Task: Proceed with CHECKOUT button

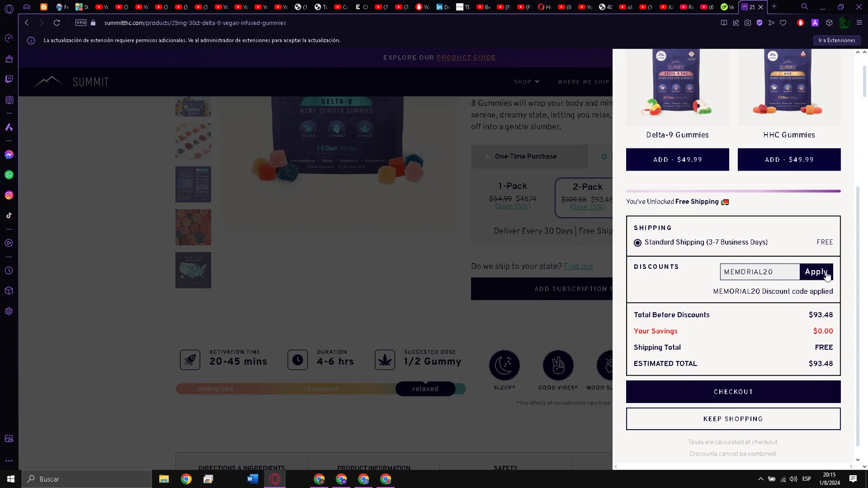Action: point(733,391)
